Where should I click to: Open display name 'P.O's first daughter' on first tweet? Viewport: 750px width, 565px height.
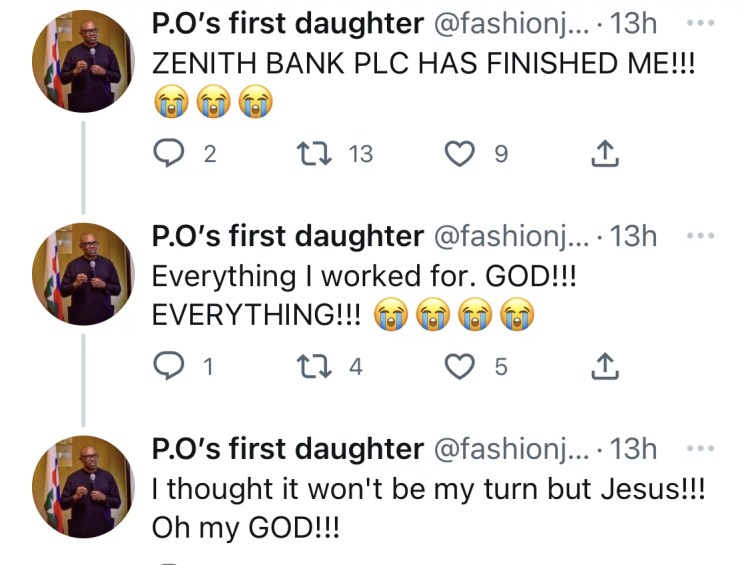point(287,24)
